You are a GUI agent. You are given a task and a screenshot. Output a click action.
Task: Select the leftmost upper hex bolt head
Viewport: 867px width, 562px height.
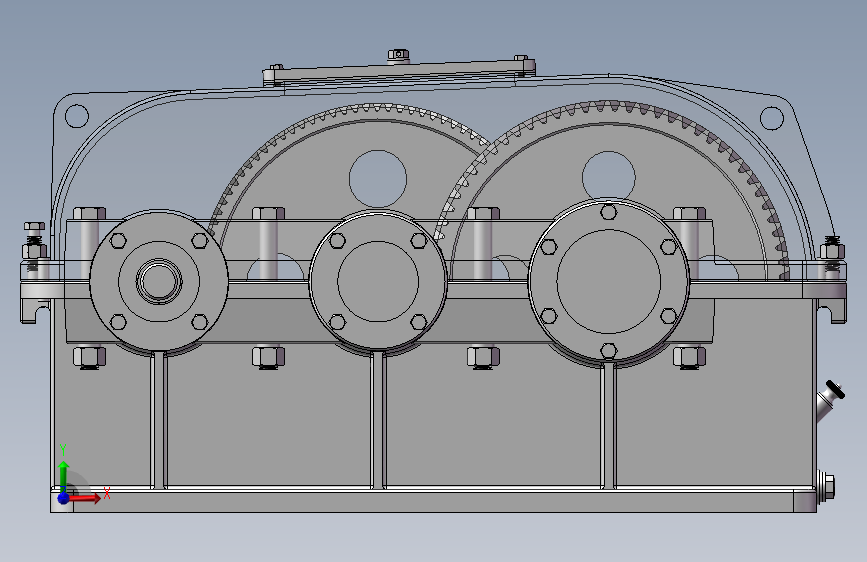coord(89,214)
